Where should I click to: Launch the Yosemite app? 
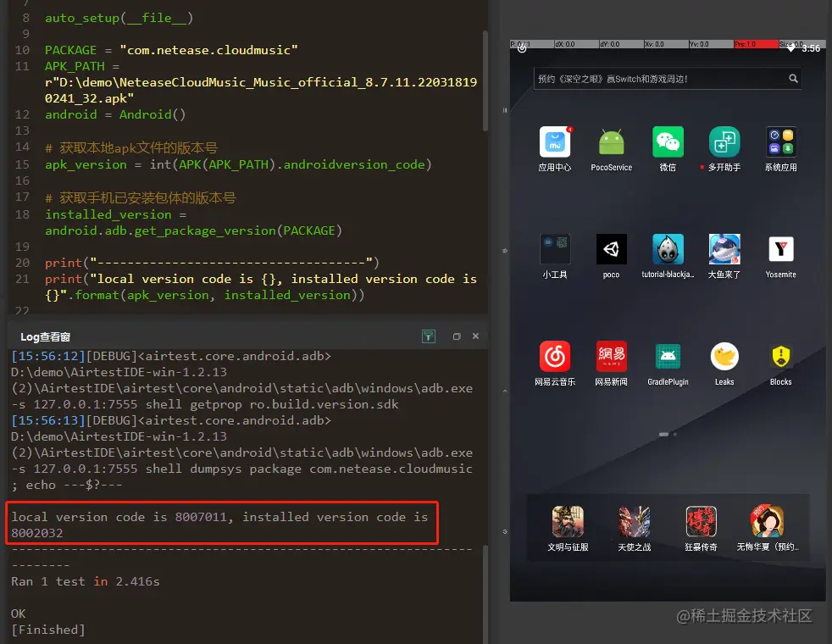point(780,249)
